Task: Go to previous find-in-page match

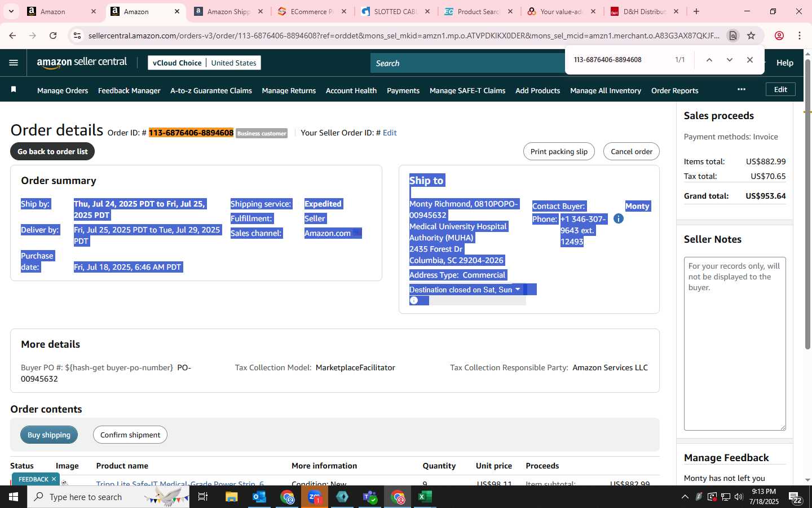Action: [709, 60]
